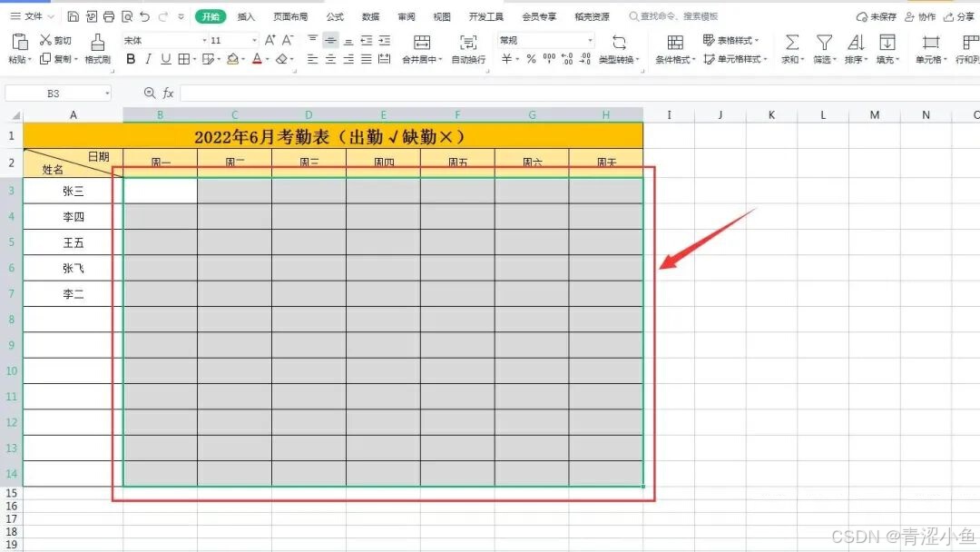
Task: Click 单元格样式 cell style button
Action: pyautogui.click(x=735, y=59)
